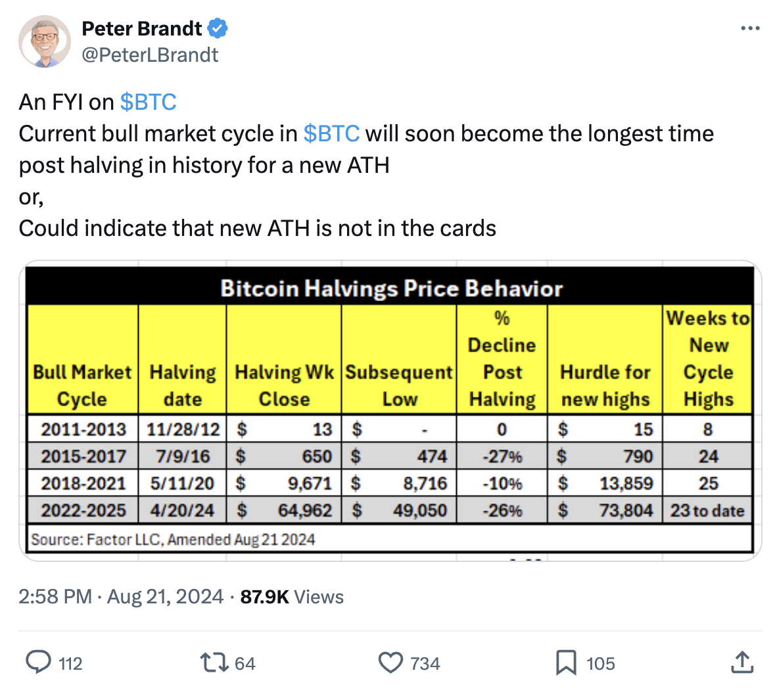Click the 734 likes count
Image resolution: width=775 pixels, height=700 pixels.
(x=425, y=664)
